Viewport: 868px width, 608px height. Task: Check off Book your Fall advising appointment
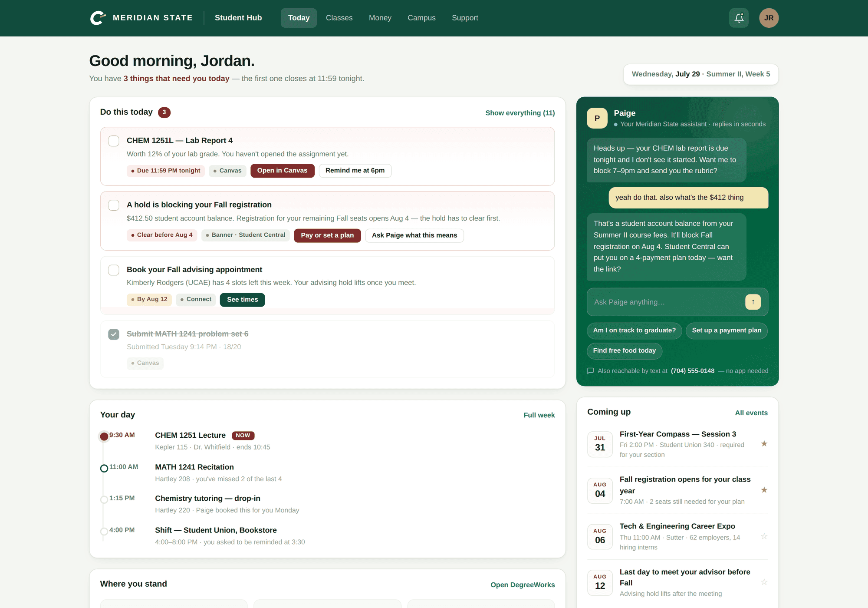pos(114,270)
